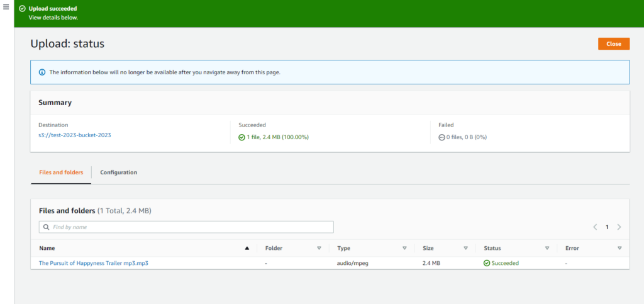Viewport: 644px width, 304px height.
Task: Click the Destination label
Action: [53, 125]
